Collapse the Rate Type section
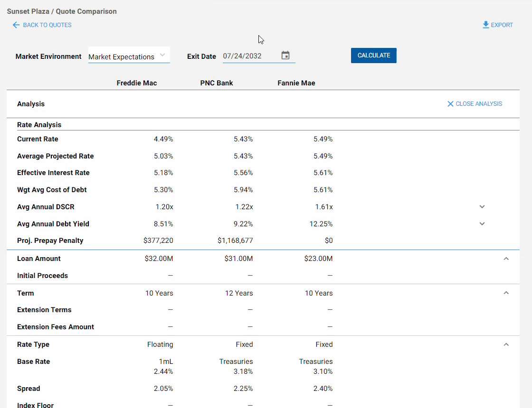532x408 pixels. pyautogui.click(x=506, y=344)
